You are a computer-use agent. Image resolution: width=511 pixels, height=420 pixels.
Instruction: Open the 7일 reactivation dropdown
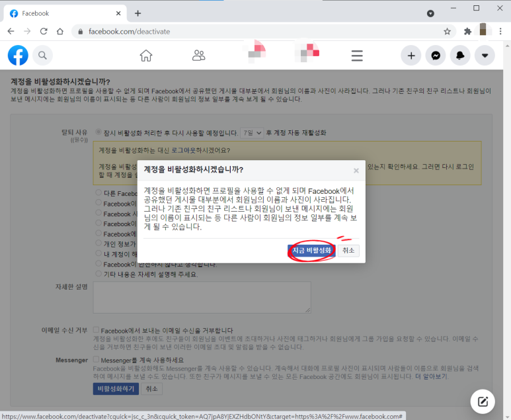252,133
